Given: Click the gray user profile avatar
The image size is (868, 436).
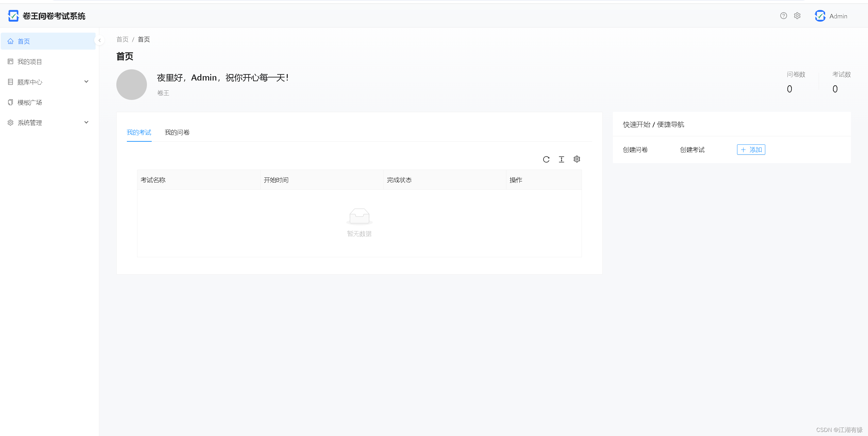Looking at the screenshot, I should point(132,85).
